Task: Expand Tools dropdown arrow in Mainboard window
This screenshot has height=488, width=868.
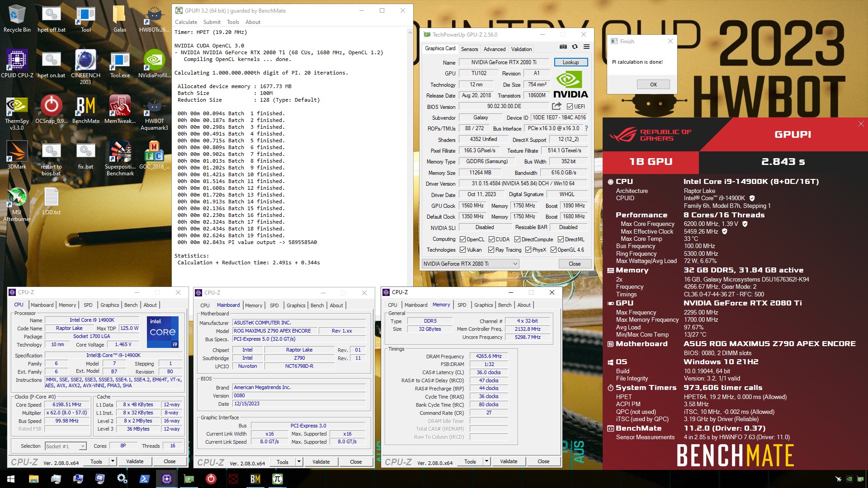Action: (299, 462)
